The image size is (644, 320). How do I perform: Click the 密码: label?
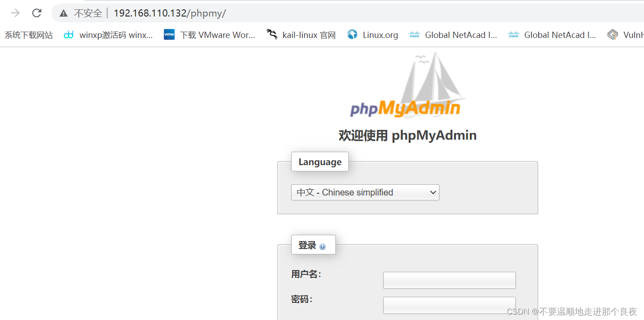click(302, 299)
